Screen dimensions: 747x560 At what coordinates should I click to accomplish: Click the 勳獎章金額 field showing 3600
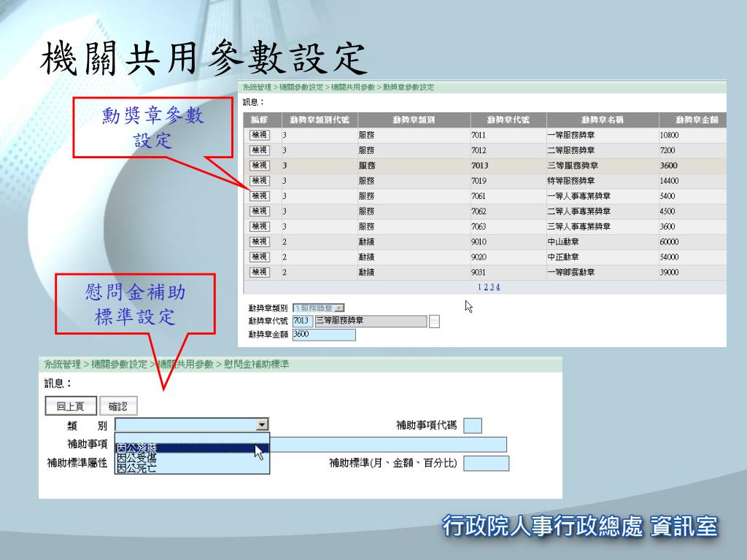pyautogui.click(x=324, y=334)
